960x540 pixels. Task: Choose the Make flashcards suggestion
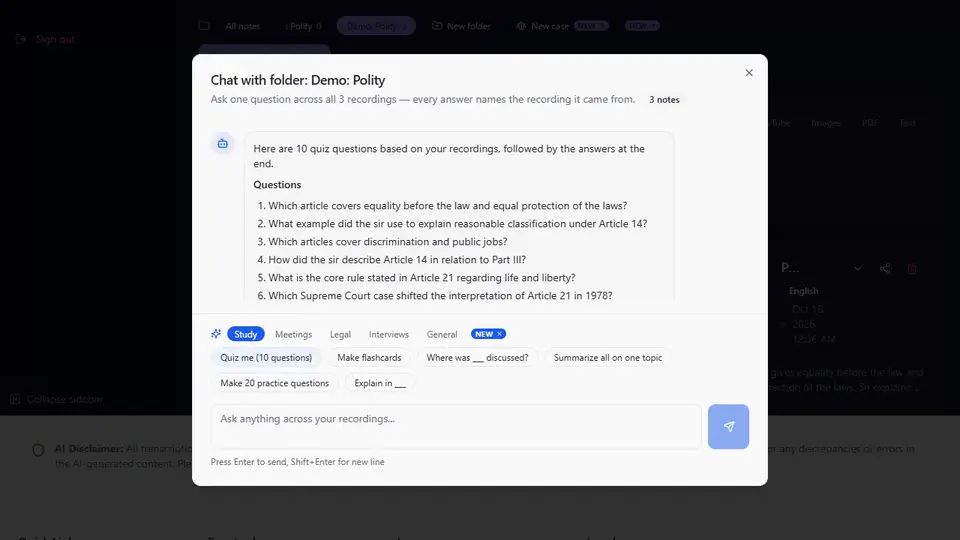point(369,358)
